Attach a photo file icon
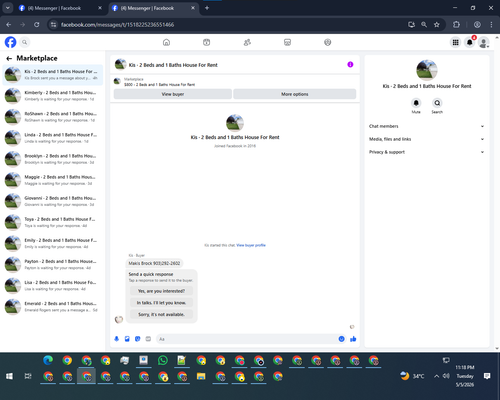Image resolution: width=500 pixels, height=400 pixels. point(127,339)
